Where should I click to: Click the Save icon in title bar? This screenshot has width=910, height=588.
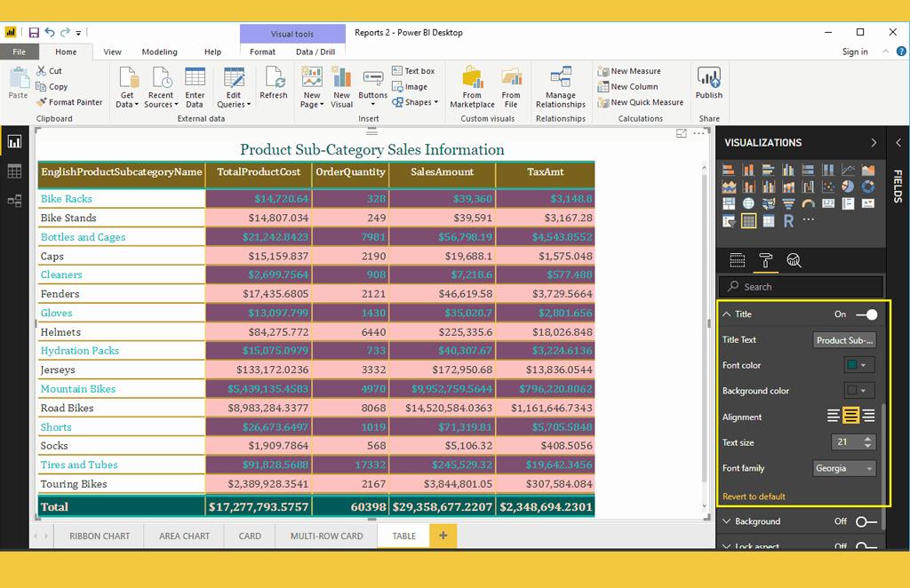pyautogui.click(x=34, y=33)
